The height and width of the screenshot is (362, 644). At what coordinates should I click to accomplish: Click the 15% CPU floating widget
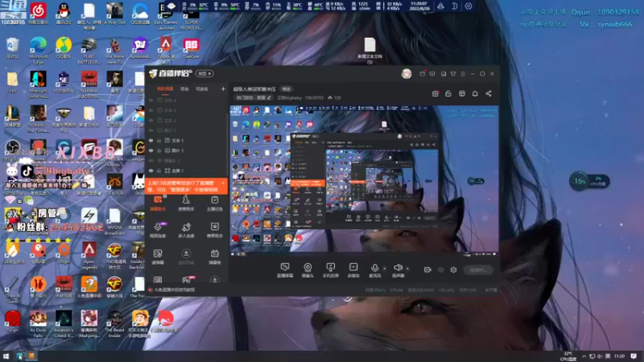pyautogui.click(x=589, y=181)
